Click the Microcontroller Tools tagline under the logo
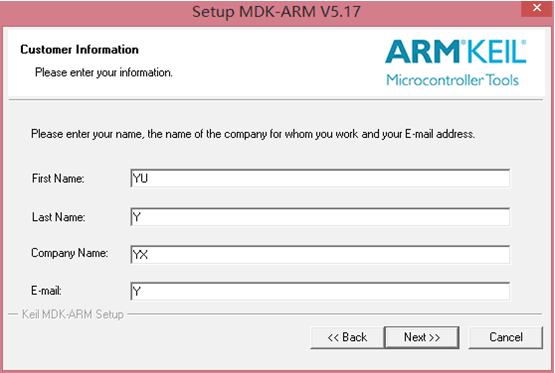Screen dimensions: 555x373 click(452, 80)
